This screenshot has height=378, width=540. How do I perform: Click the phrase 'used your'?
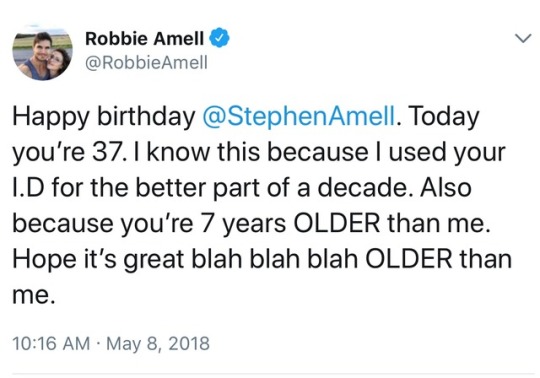click(x=447, y=153)
